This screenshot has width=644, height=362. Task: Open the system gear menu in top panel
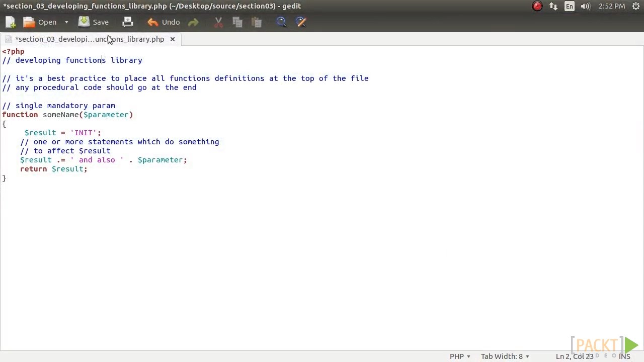tap(635, 6)
